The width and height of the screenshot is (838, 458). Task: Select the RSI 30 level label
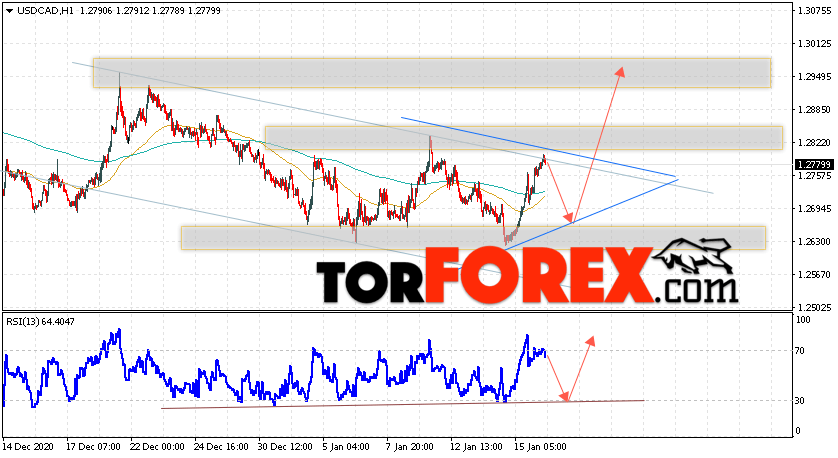tap(800, 401)
